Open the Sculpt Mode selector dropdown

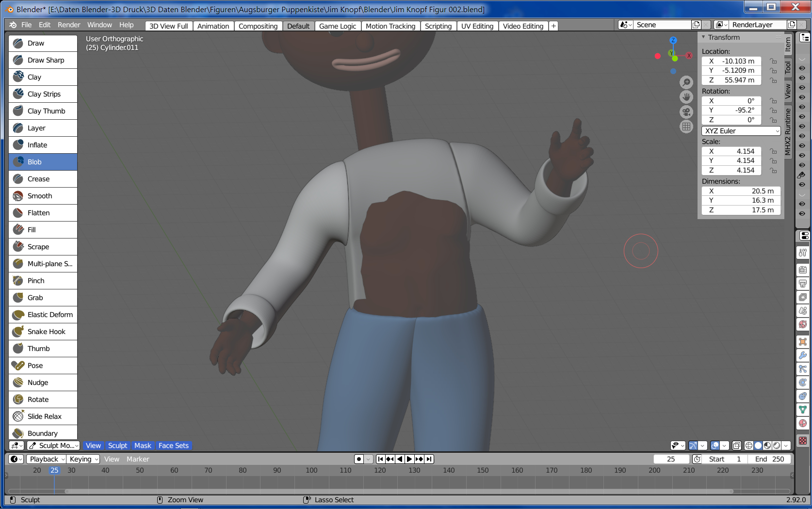pos(53,445)
